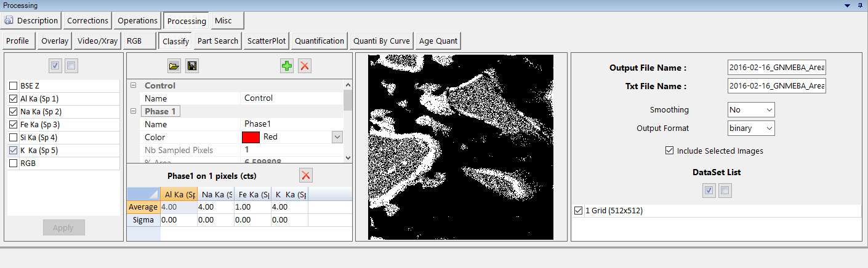Click the floppy disk save icon
This screenshot has height=268, width=868.
[x=191, y=66]
